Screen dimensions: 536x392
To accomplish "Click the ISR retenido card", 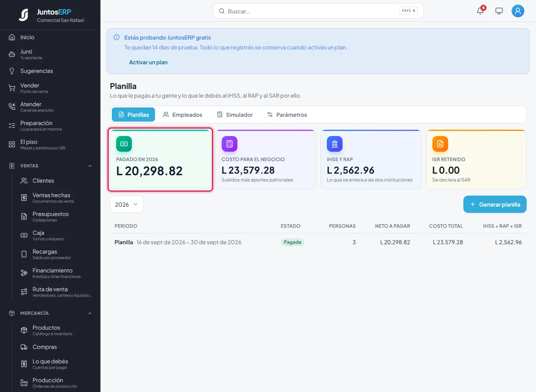I will (x=476, y=160).
